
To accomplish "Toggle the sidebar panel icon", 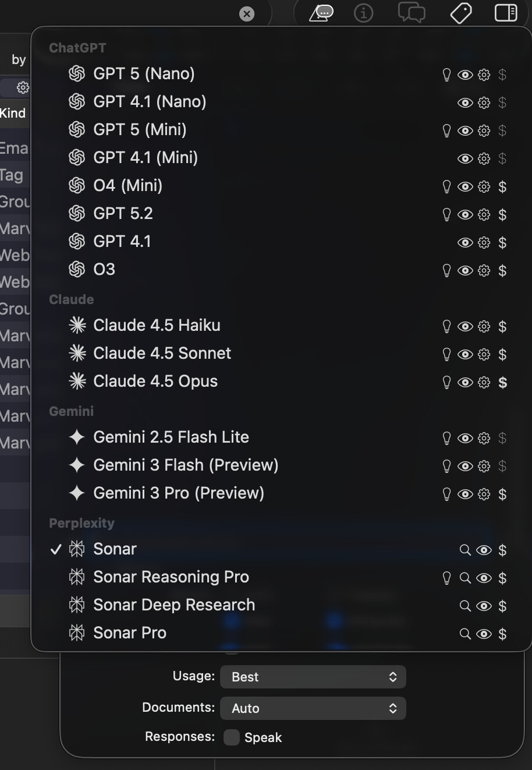I will pos(506,13).
